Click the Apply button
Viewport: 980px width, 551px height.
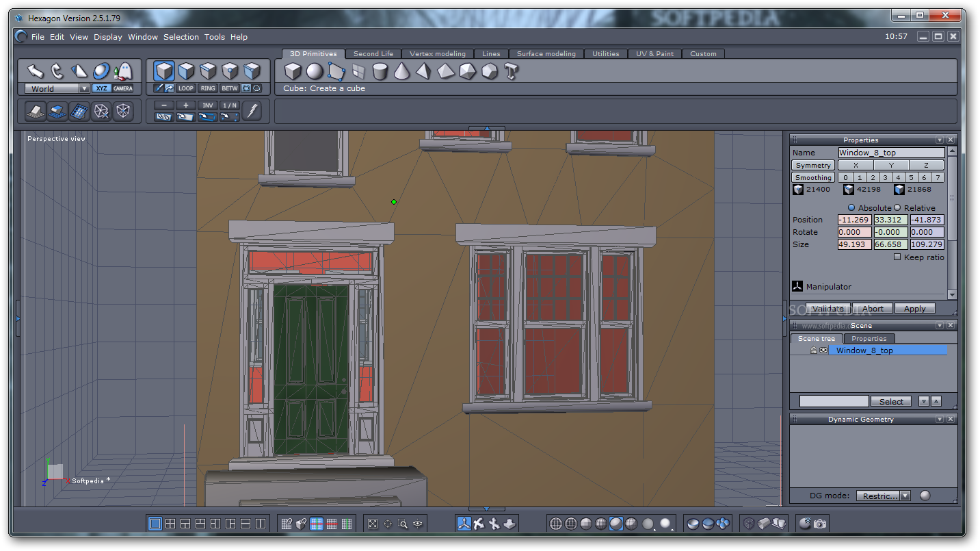pyautogui.click(x=915, y=309)
